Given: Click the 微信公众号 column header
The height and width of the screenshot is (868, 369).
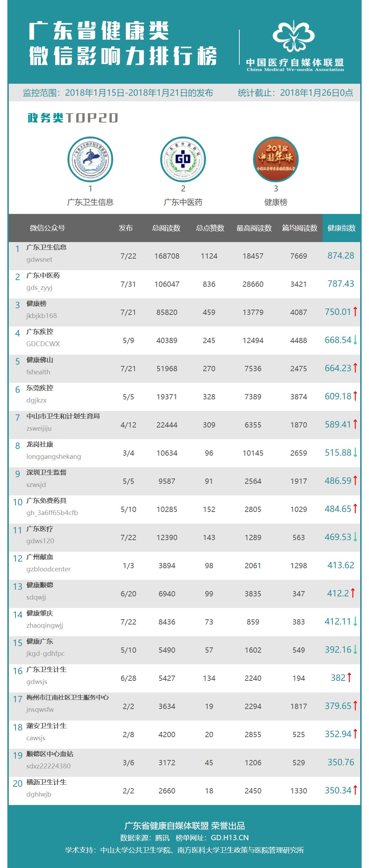Looking at the screenshot, I should click(x=47, y=228).
